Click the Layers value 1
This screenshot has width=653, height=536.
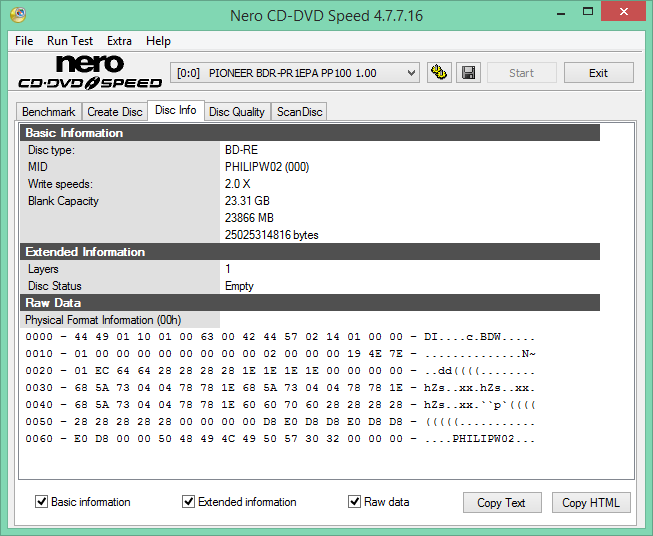pyautogui.click(x=228, y=269)
